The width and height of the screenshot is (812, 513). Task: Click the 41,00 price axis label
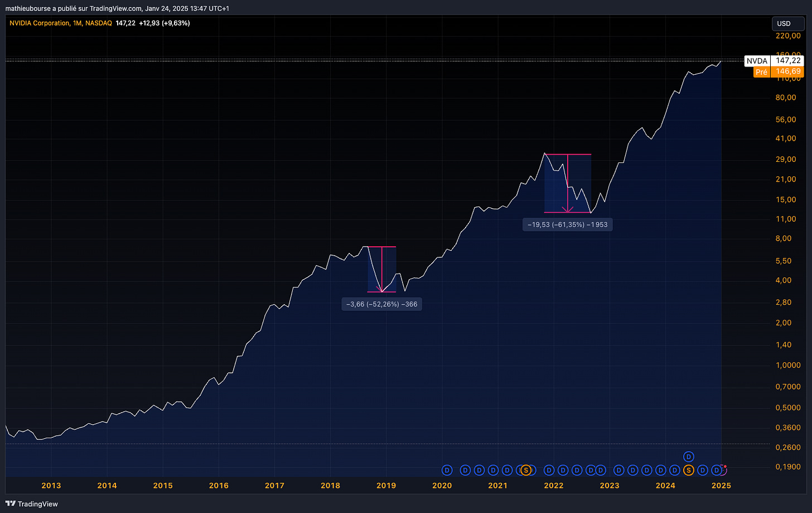pos(786,138)
